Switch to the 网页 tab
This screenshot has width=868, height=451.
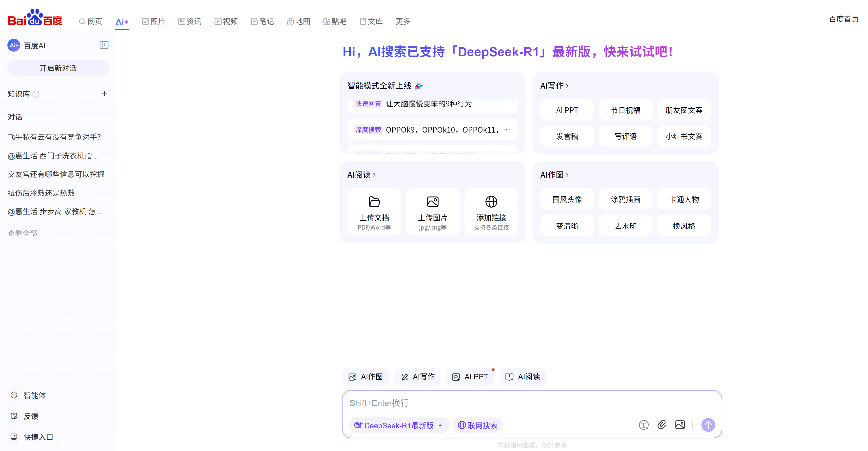91,21
